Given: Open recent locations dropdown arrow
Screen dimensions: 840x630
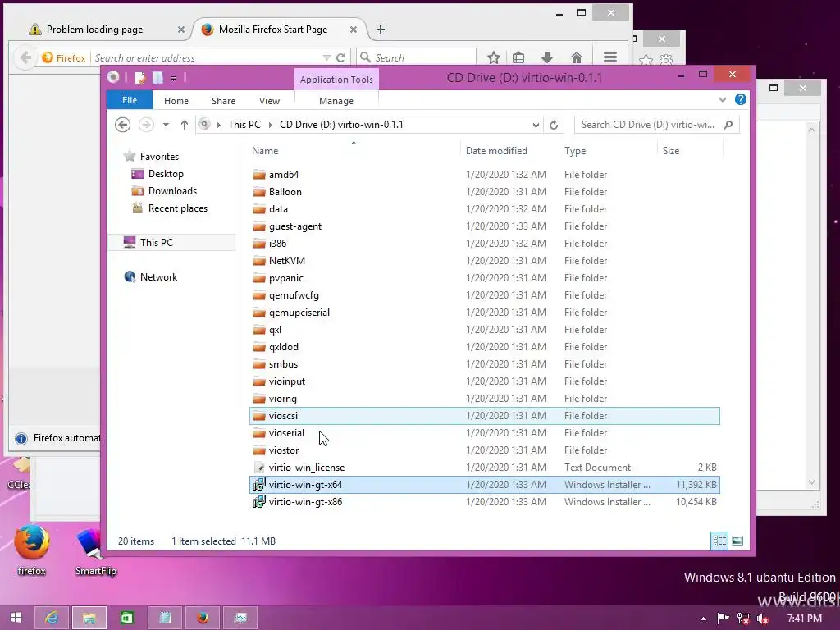Looking at the screenshot, I should (x=166, y=125).
